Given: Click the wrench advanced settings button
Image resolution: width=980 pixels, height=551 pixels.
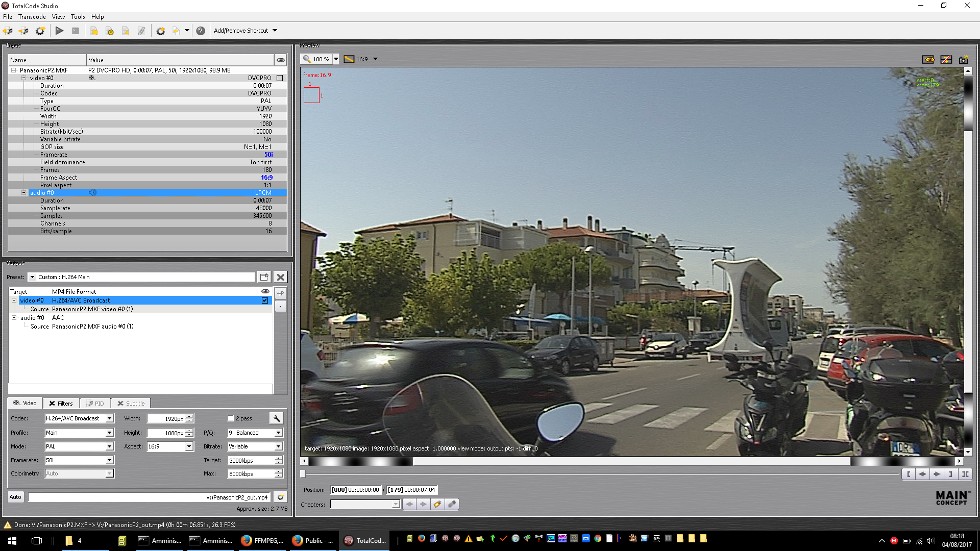Looking at the screenshot, I should pos(276,418).
